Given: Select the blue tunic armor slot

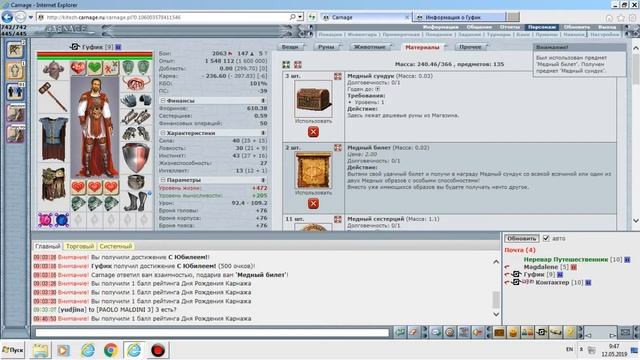Looking at the screenshot, I should (x=53, y=139).
